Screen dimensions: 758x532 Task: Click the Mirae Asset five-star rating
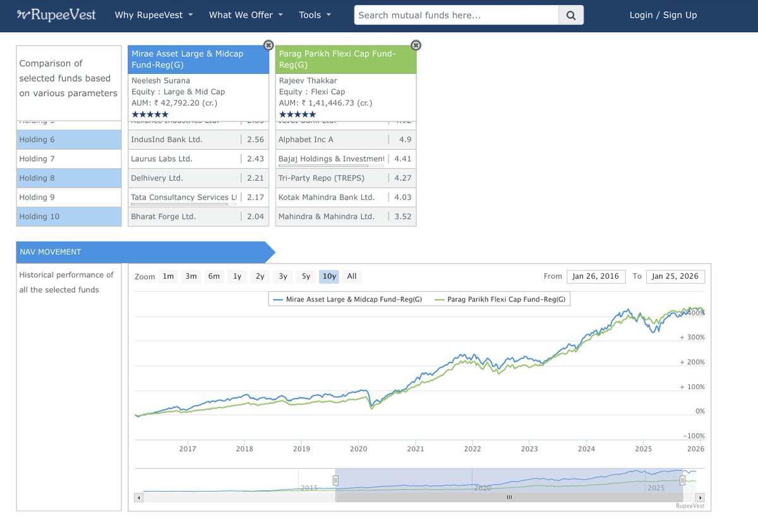(150, 114)
